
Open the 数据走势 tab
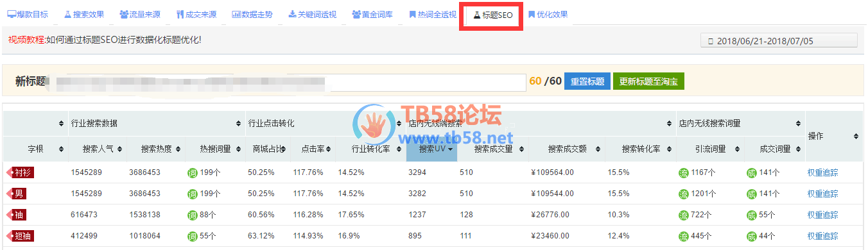pos(252,14)
